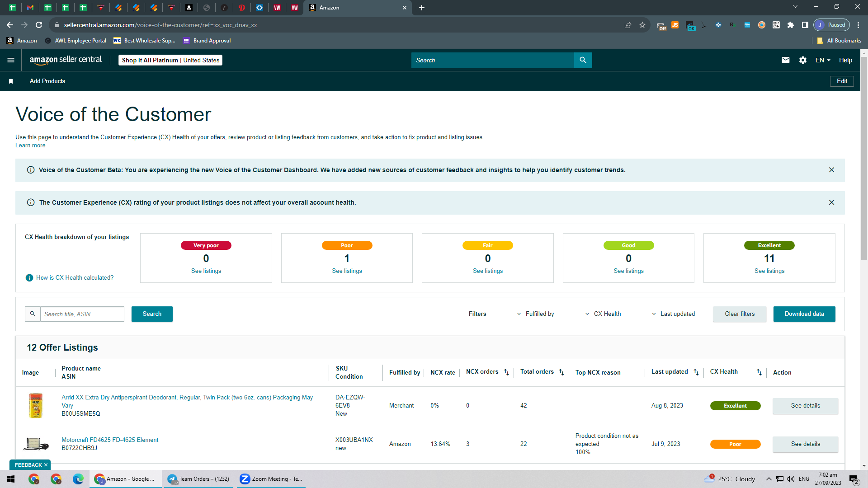Expand the CX Health filter dropdown
The width and height of the screenshot is (868, 488).
[603, 314]
